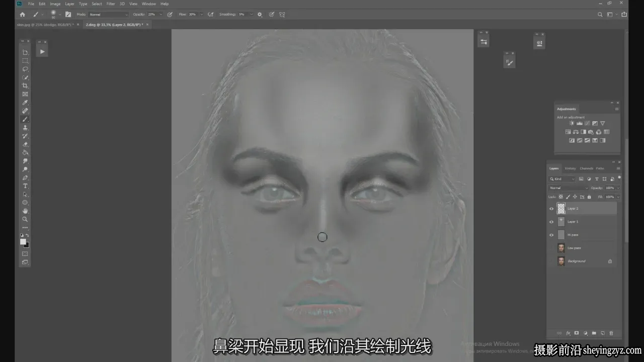Select the Horizontal Type tool
The height and width of the screenshot is (362, 644).
tap(25, 186)
